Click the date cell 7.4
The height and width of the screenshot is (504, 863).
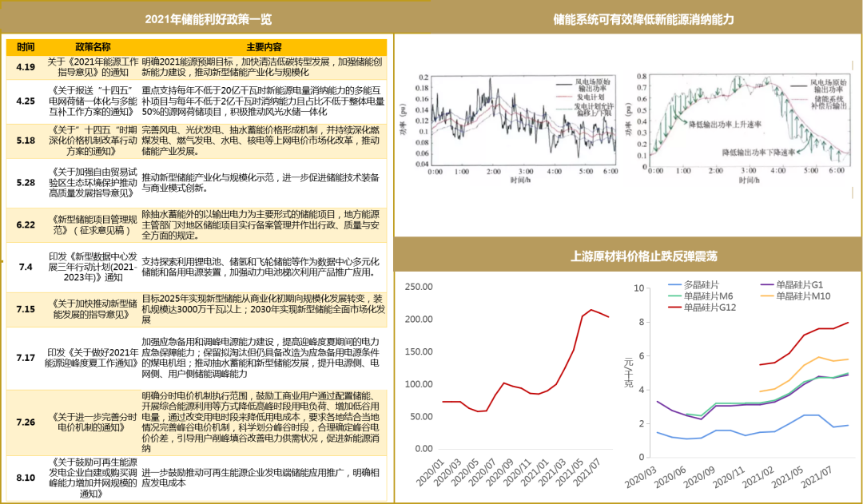(x=26, y=267)
